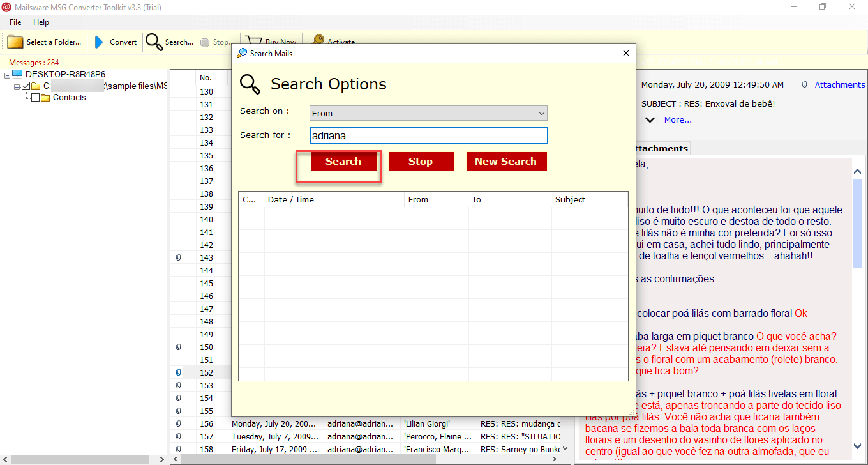Click the Buy Now cart icon

(255, 42)
